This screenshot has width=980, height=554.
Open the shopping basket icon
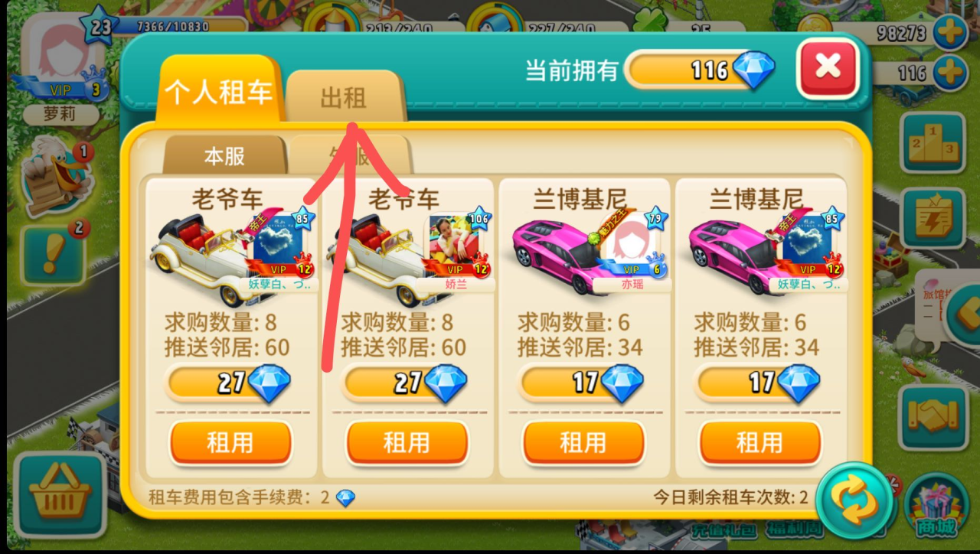(x=60, y=495)
